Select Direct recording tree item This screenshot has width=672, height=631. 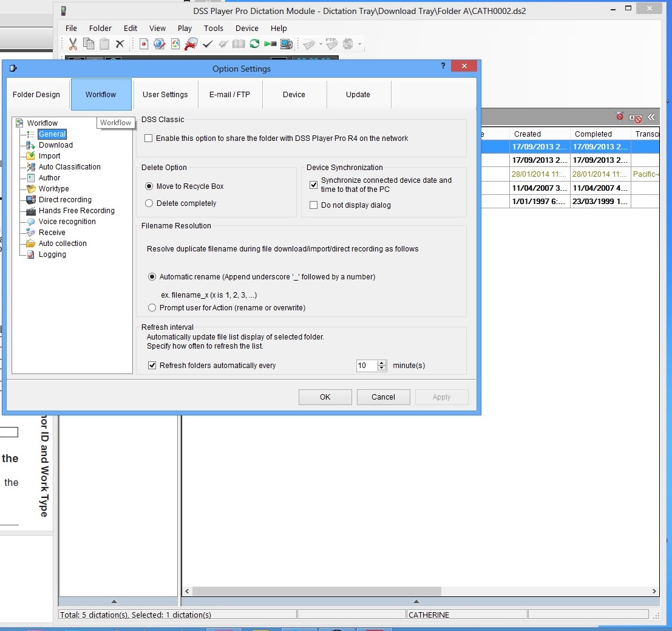tap(65, 200)
